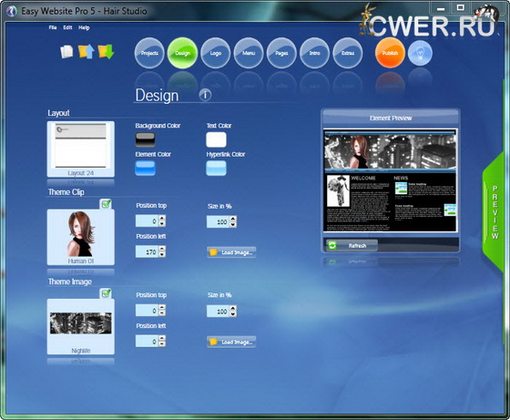Viewport: 510px width, 420px height.
Task: Click Load Image for Theme Clip
Action: (x=231, y=252)
